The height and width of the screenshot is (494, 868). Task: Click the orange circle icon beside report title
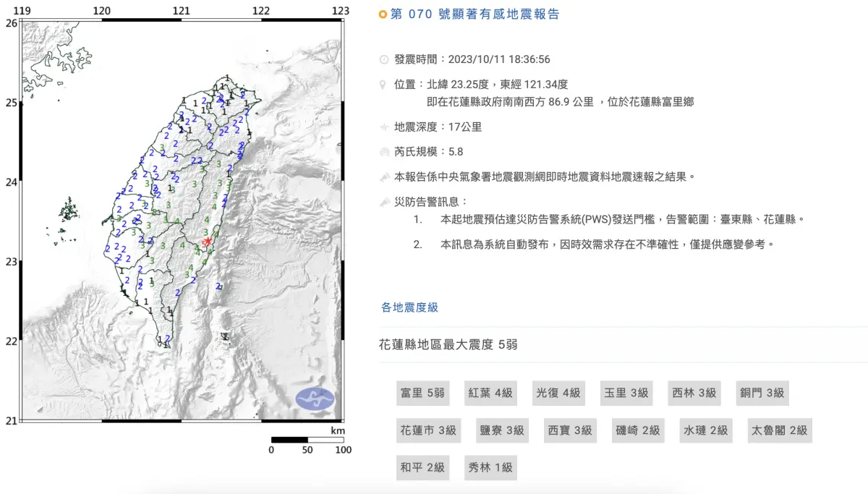click(x=383, y=14)
